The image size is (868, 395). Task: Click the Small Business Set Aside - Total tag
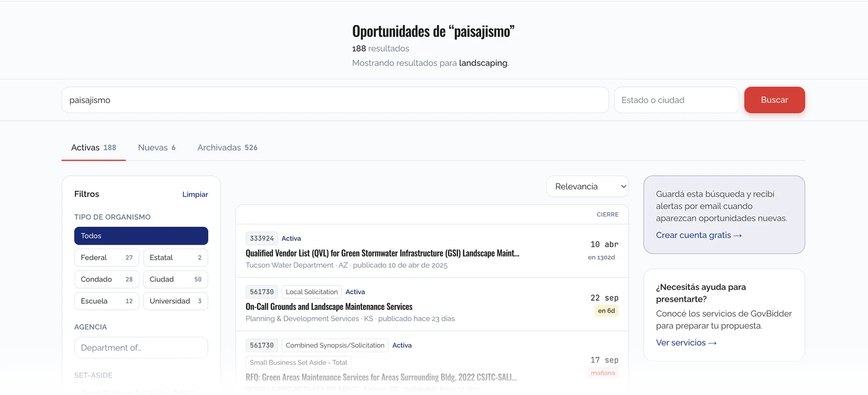point(298,362)
